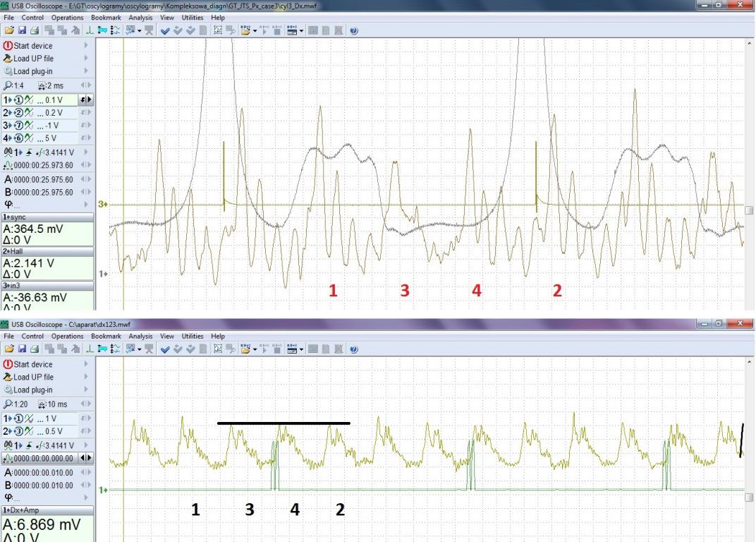Click the top window's vertical scrollbar handle

[749, 210]
